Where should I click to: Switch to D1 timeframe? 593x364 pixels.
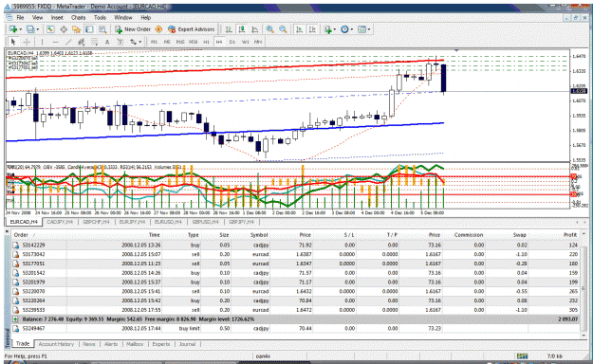[232, 42]
